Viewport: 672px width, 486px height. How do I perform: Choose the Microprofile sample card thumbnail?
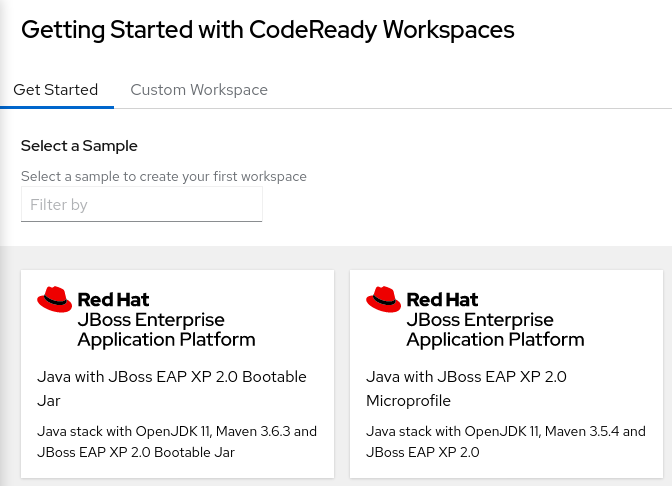pyautogui.click(x=475, y=317)
